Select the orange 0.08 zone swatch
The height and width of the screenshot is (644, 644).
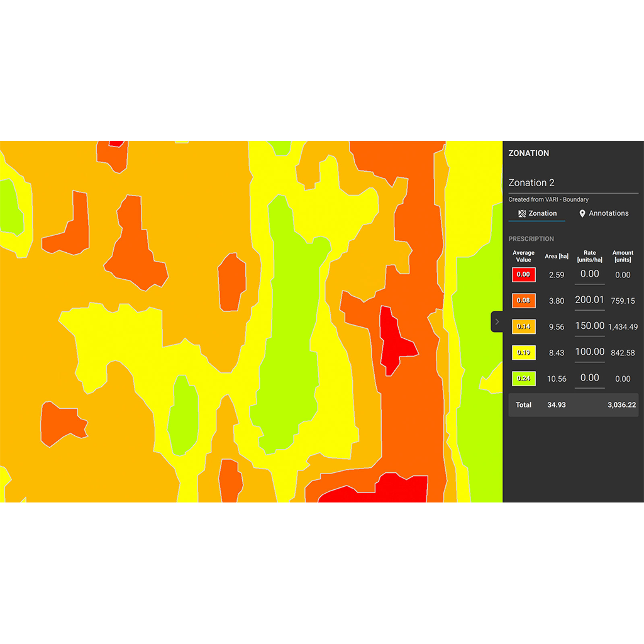click(523, 301)
